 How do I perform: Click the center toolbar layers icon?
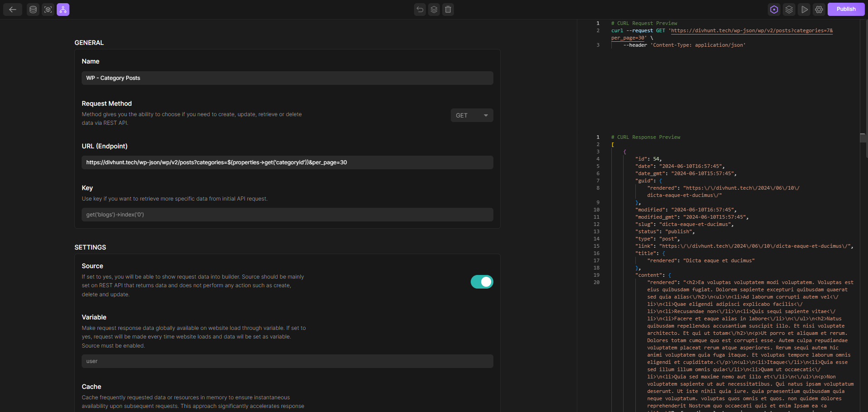point(434,10)
